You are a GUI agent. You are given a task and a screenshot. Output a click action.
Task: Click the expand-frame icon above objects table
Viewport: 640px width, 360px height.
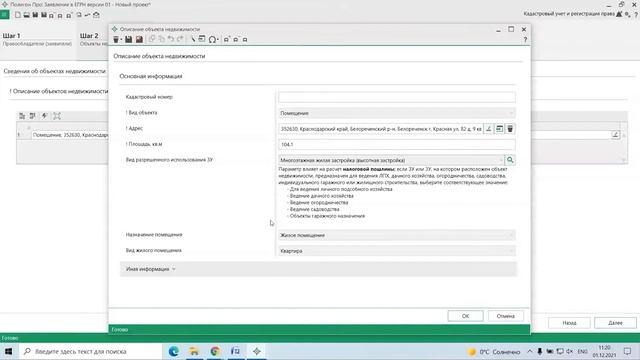[x=57, y=116]
